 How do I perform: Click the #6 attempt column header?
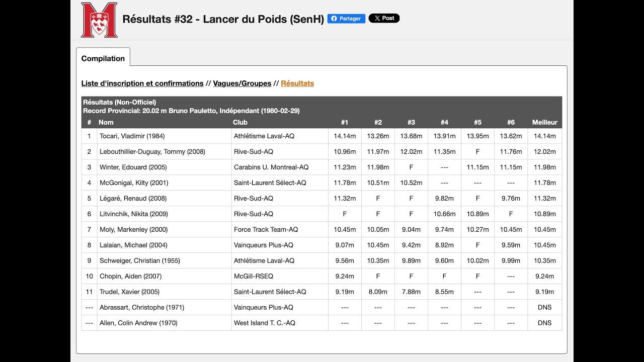click(x=511, y=122)
